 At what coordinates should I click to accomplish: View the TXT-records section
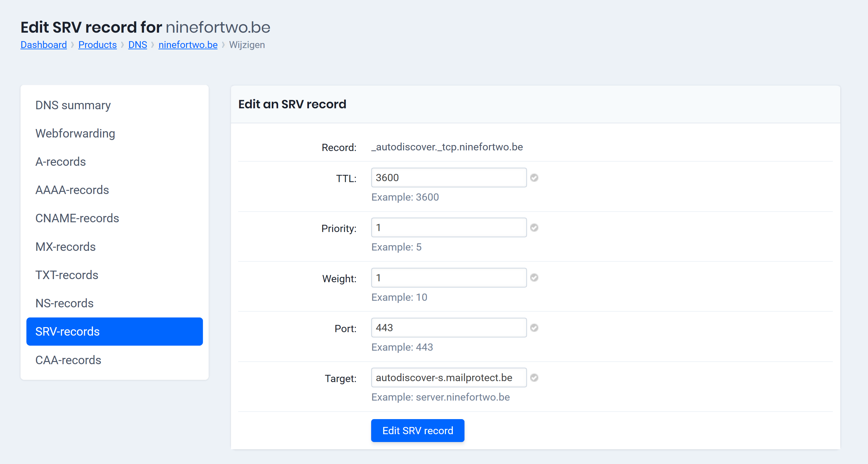click(x=66, y=275)
